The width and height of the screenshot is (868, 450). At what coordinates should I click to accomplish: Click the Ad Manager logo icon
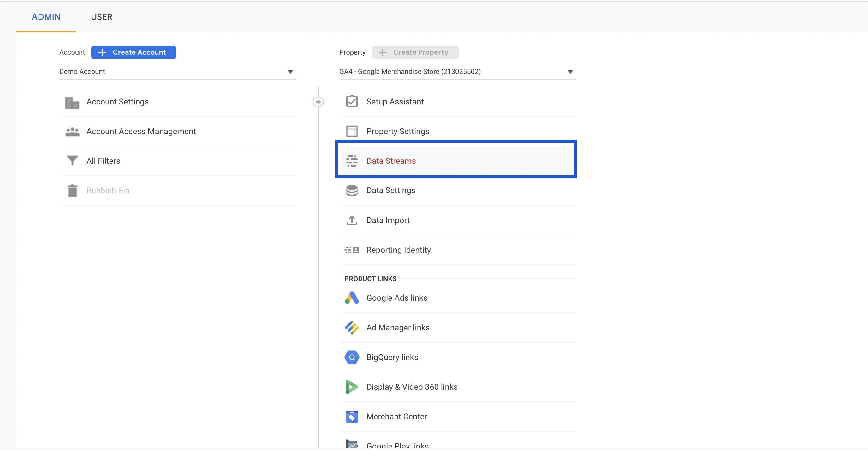(x=352, y=327)
